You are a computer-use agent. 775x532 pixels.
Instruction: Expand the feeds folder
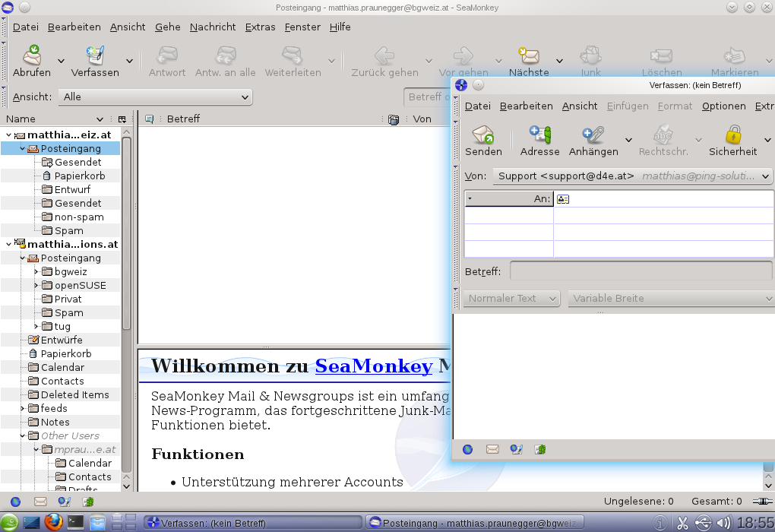(22, 408)
